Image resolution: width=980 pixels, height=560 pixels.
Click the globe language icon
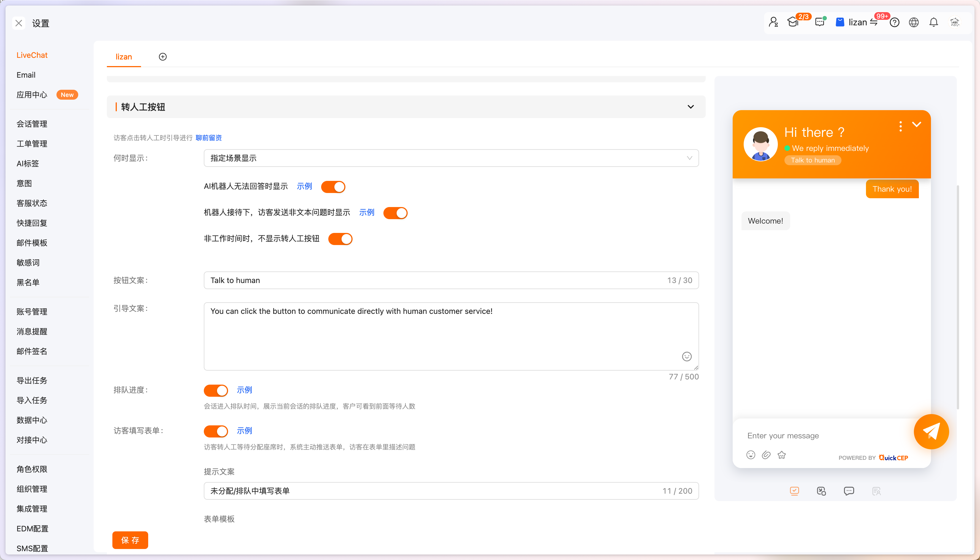[x=914, y=23]
